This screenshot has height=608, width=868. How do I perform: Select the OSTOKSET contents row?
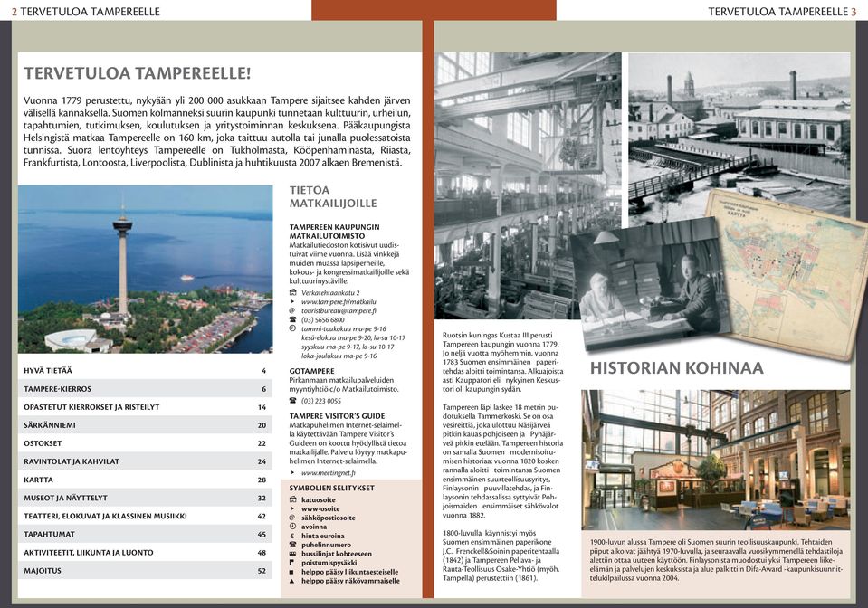pyautogui.click(x=145, y=443)
